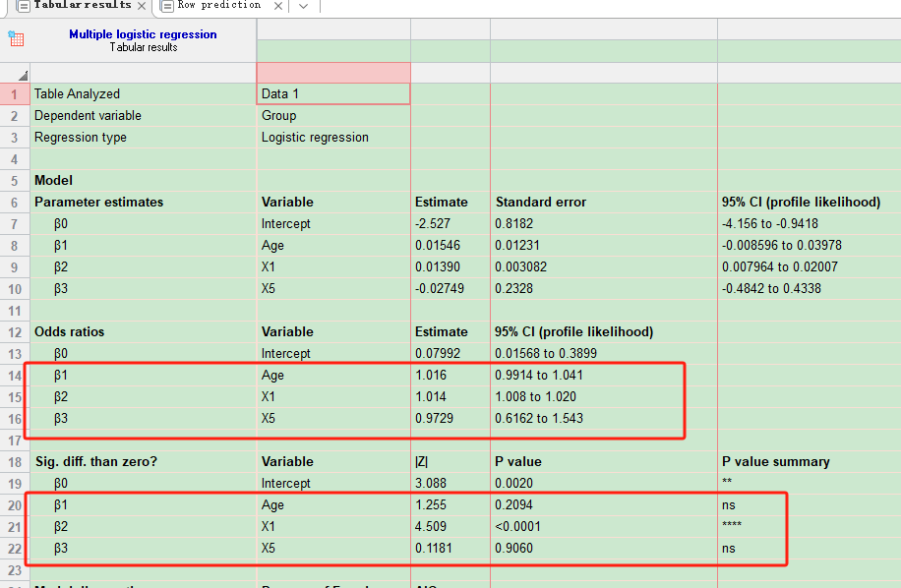The image size is (901, 588).
Task: Close the Row prediction tab
Action: pos(278,6)
